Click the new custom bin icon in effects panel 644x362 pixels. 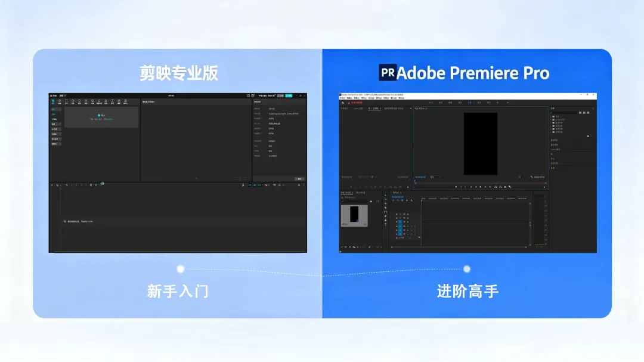click(x=588, y=136)
